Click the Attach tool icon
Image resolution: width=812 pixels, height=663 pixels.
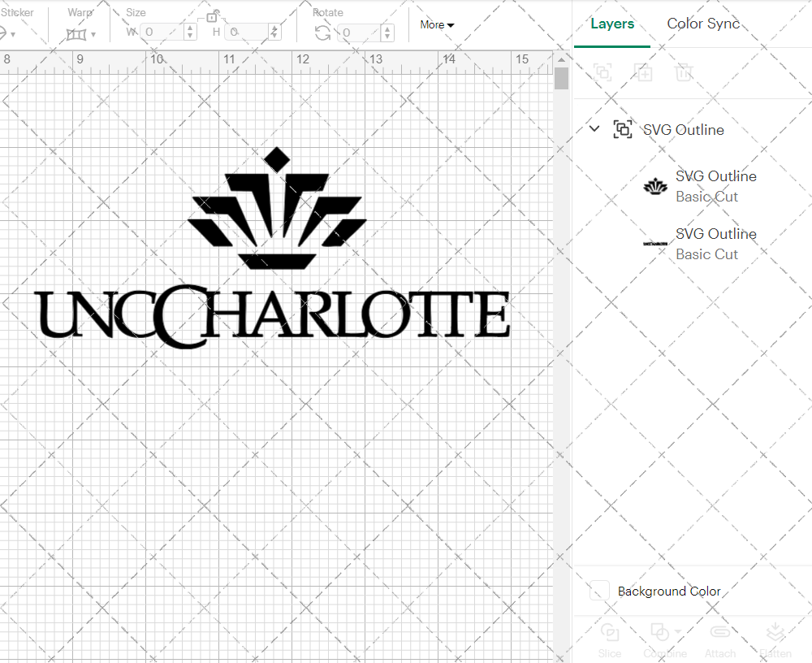[720, 632]
